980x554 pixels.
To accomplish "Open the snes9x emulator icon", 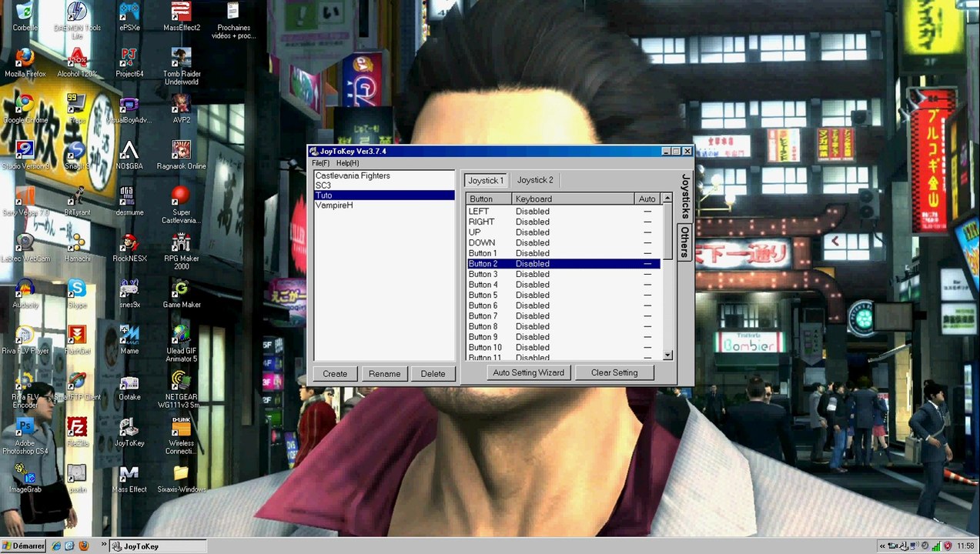I will (x=129, y=293).
